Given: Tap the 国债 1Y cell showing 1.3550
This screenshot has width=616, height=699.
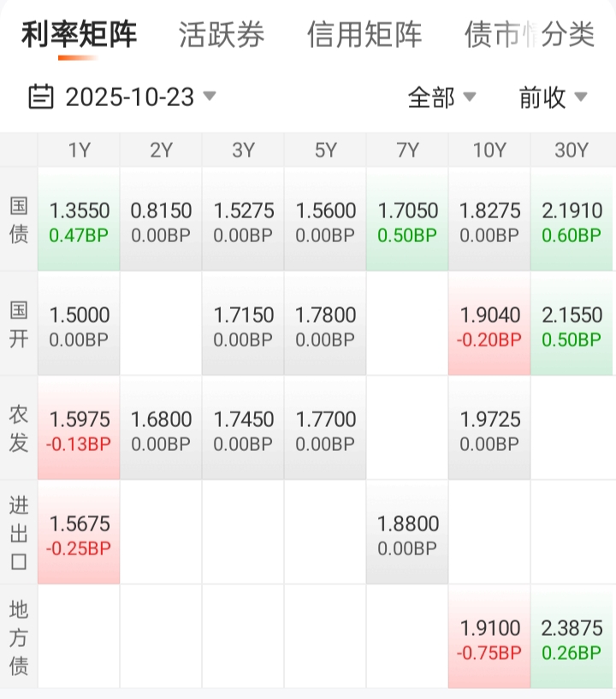Looking at the screenshot, I should pos(79,221).
